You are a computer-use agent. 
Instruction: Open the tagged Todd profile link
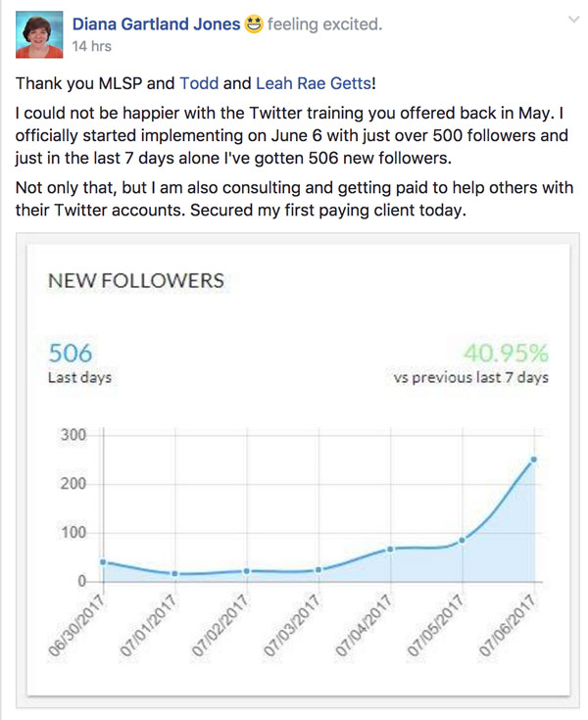(x=199, y=83)
